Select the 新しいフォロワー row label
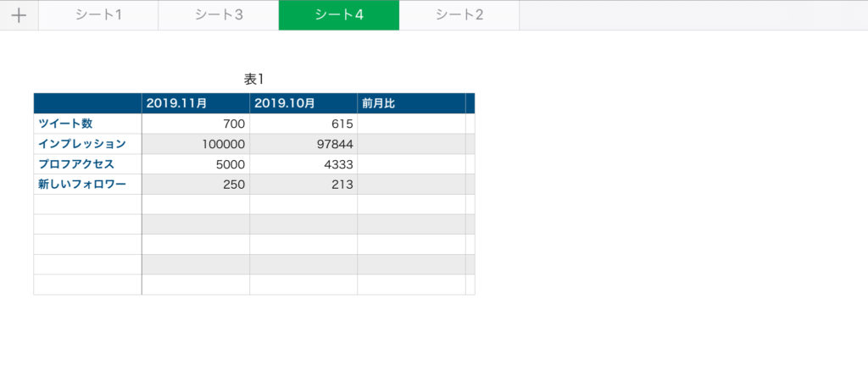 tap(87, 185)
